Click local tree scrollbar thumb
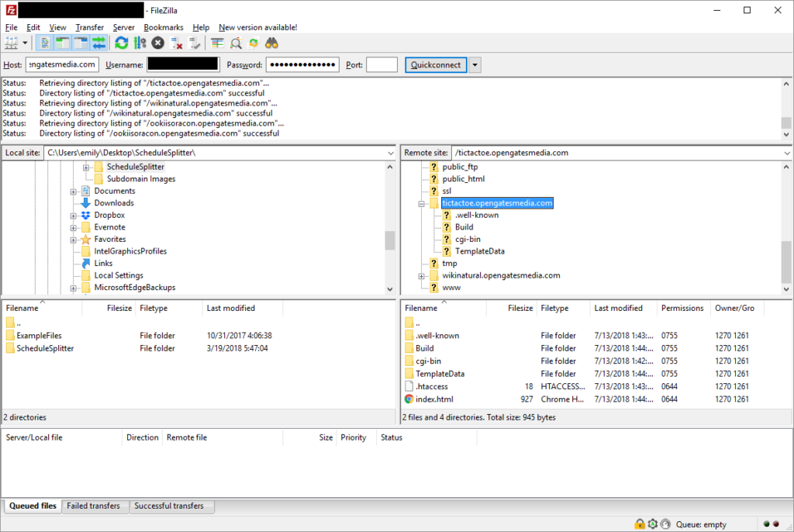Image resolution: width=794 pixels, height=532 pixels. point(389,240)
